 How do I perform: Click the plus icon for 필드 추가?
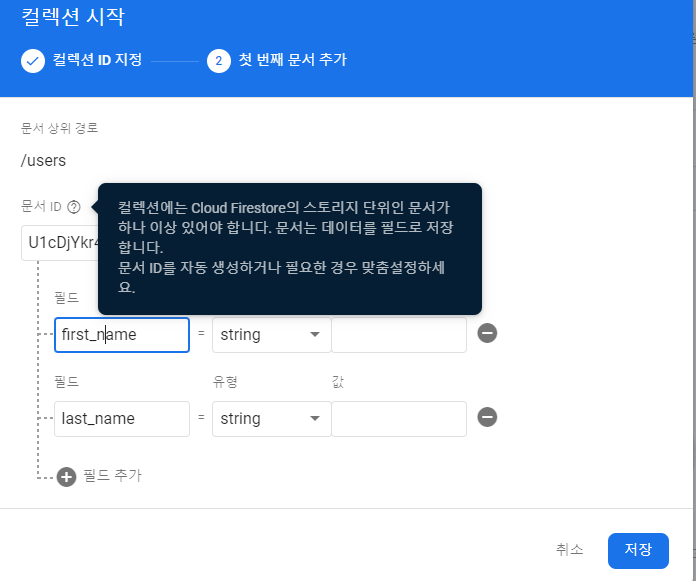pos(67,477)
